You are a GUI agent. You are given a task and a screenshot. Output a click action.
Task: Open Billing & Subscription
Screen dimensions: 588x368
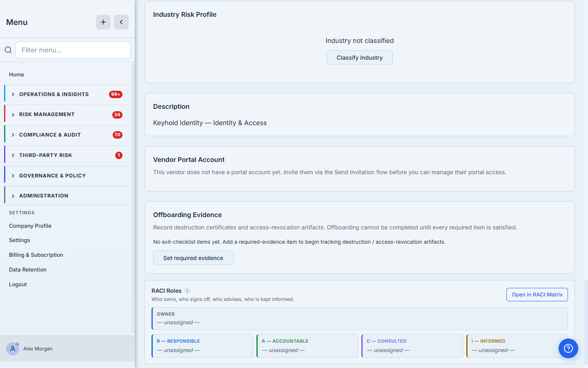(36, 255)
